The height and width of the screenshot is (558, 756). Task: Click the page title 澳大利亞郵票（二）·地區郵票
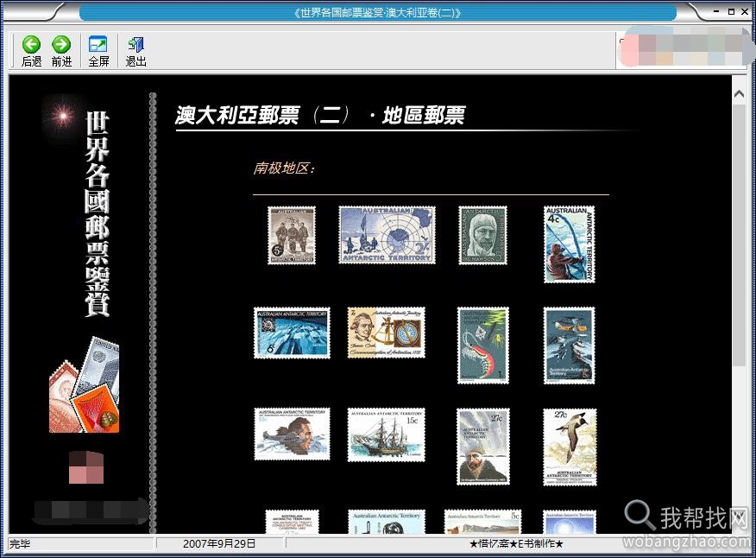320,116
